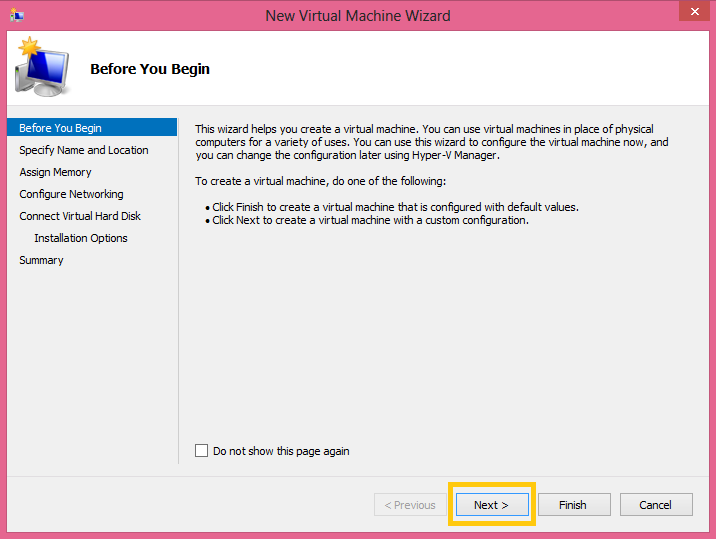The image size is (716, 539).
Task: Click the "Click Finish to create a virtual machine" bullet line
Action: click(x=392, y=207)
